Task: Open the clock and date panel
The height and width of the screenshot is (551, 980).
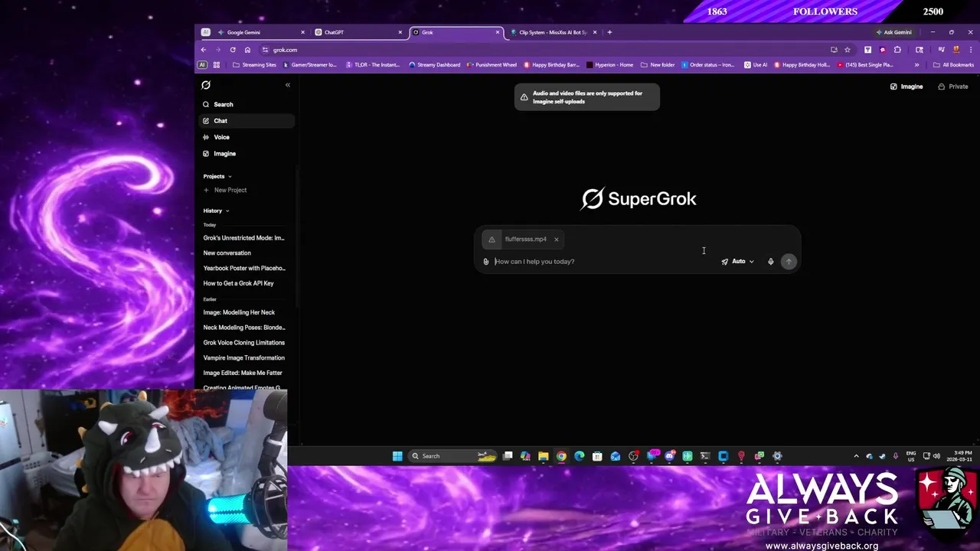Action: (x=958, y=457)
